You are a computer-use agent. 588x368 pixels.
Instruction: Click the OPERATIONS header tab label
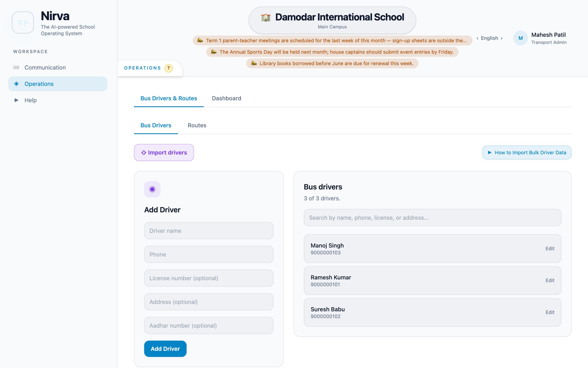143,68
